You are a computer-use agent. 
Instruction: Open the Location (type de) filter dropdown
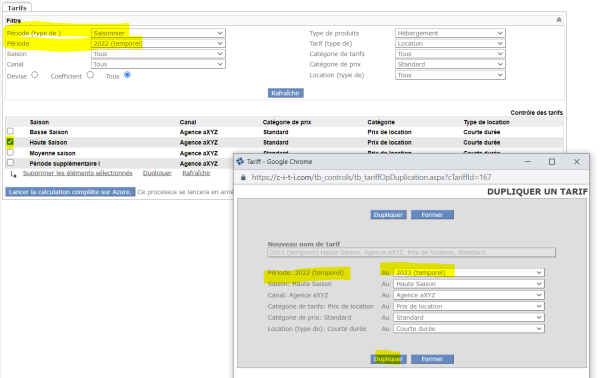tap(450, 75)
